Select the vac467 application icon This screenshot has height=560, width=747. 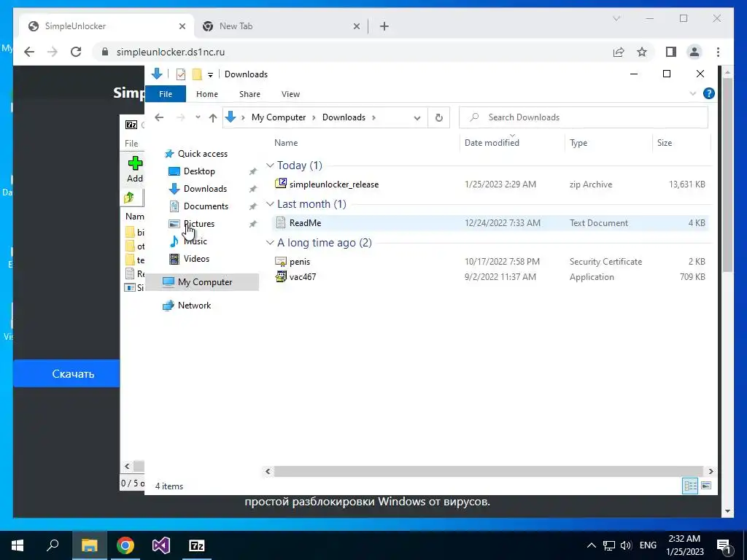tap(281, 276)
